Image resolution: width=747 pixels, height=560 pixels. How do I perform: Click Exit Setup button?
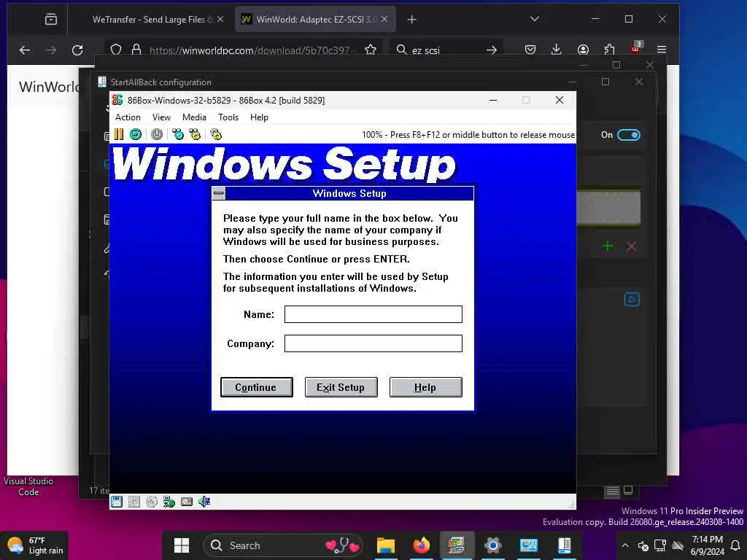341,387
